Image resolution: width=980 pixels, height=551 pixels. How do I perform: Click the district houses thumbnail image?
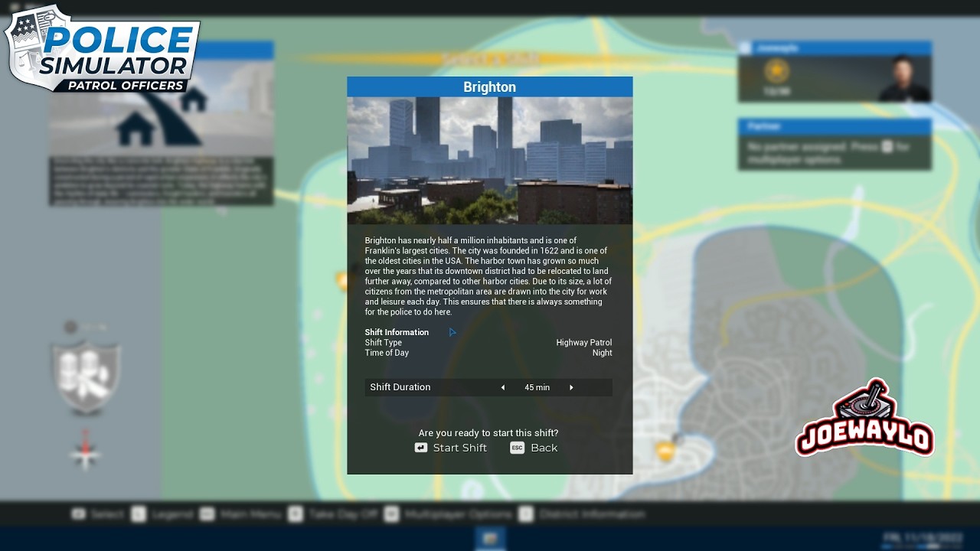(x=161, y=108)
